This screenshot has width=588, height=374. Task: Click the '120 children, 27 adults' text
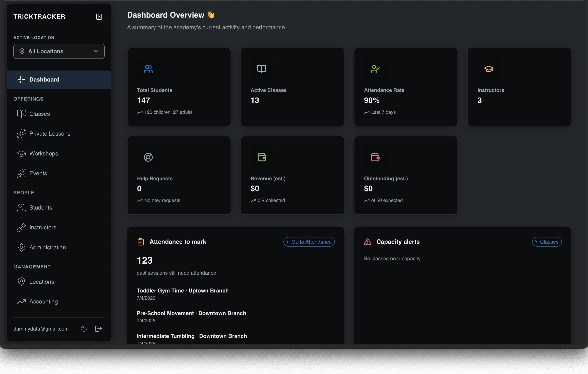pos(168,112)
